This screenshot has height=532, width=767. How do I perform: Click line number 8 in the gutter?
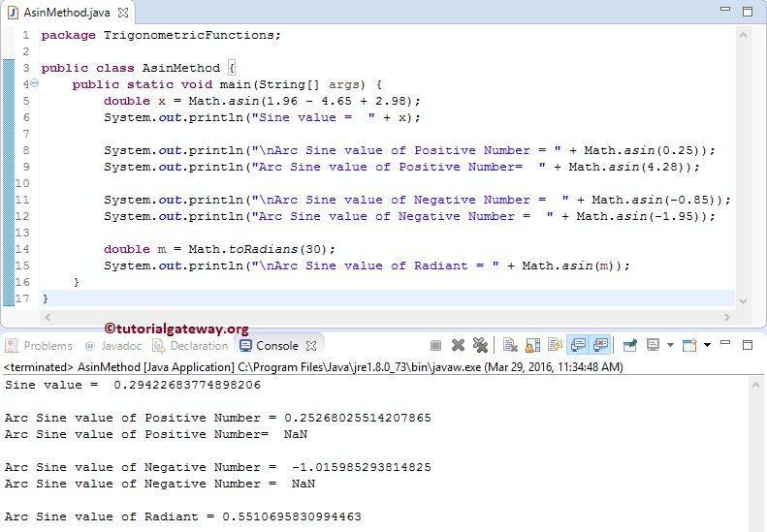click(x=26, y=150)
